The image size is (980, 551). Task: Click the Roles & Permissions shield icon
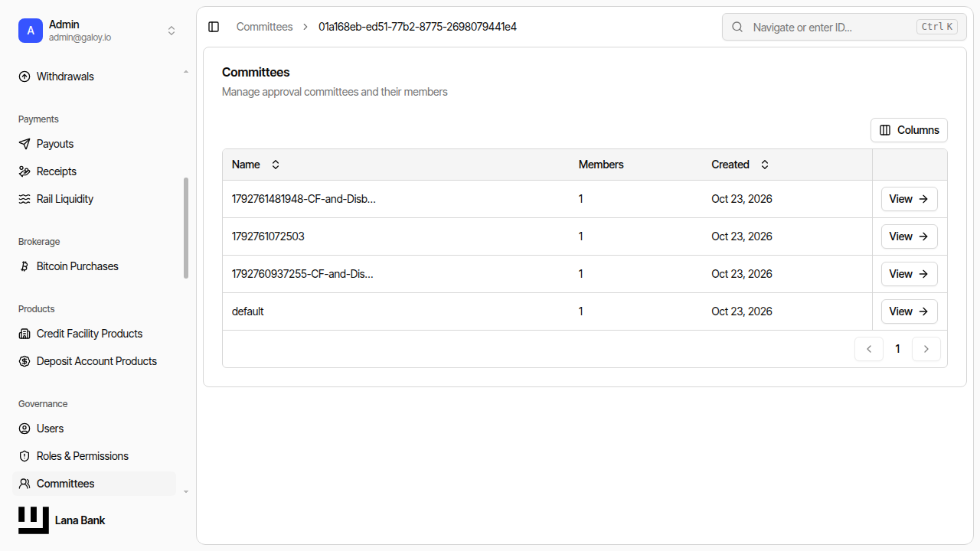pos(24,456)
